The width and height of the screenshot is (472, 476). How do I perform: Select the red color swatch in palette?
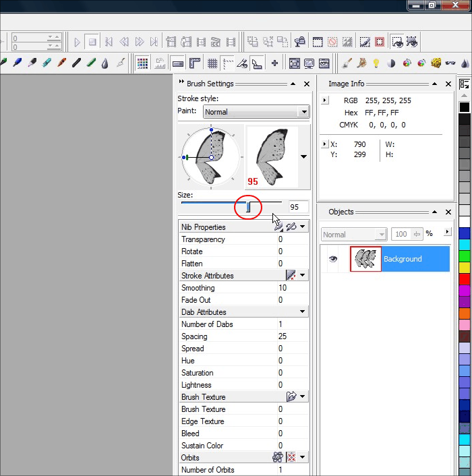coord(465,278)
